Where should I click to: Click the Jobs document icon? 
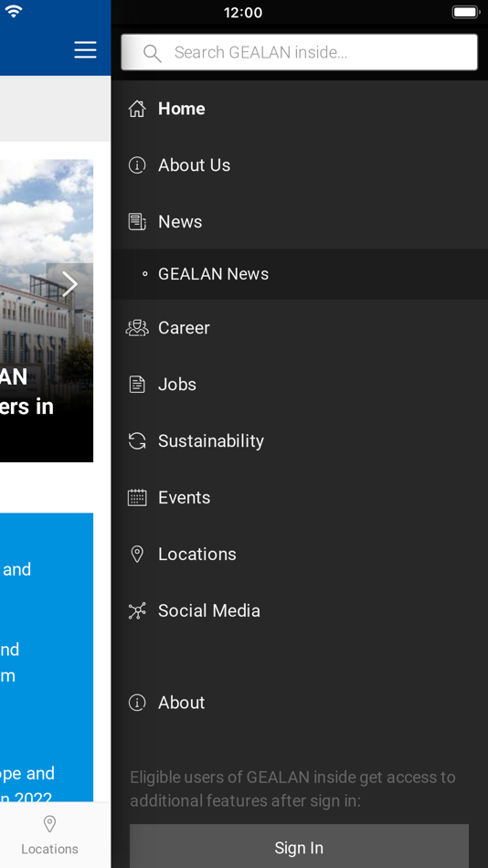point(137,384)
